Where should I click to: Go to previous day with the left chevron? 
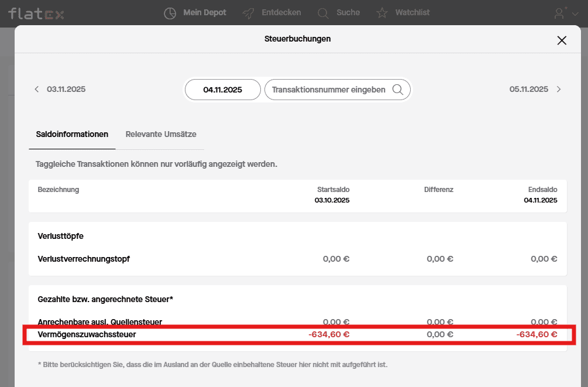click(x=37, y=90)
